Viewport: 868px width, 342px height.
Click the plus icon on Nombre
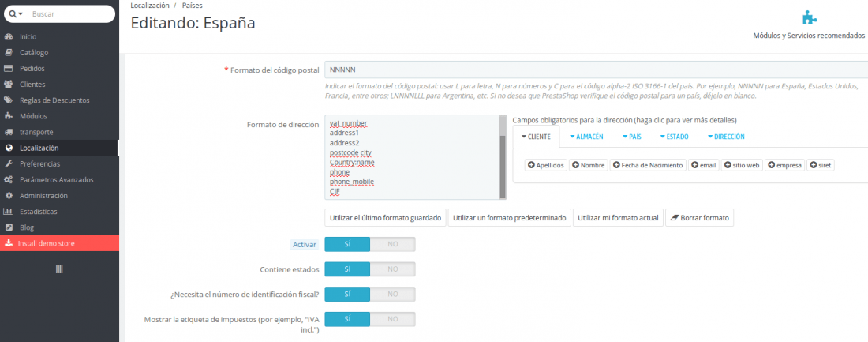[x=576, y=165]
